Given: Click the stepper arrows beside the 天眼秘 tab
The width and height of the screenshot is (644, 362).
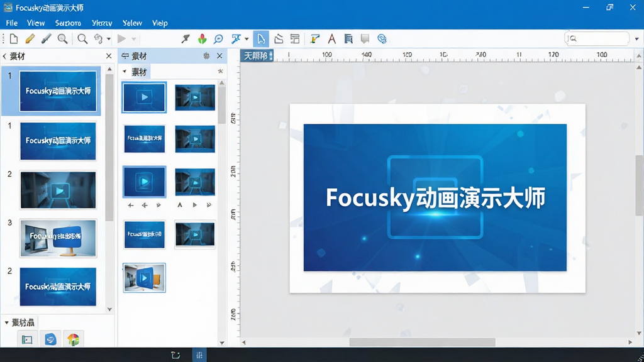Looking at the screenshot, I should click(271, 55).
